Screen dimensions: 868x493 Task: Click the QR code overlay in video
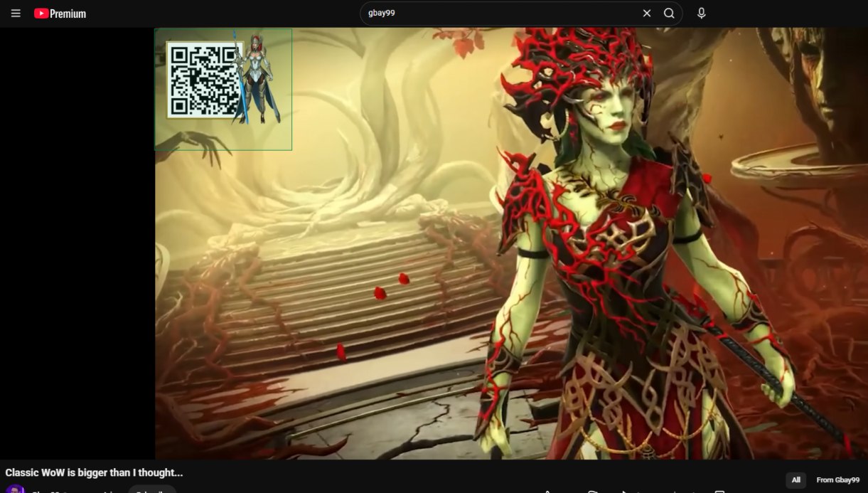coord(205,80)
